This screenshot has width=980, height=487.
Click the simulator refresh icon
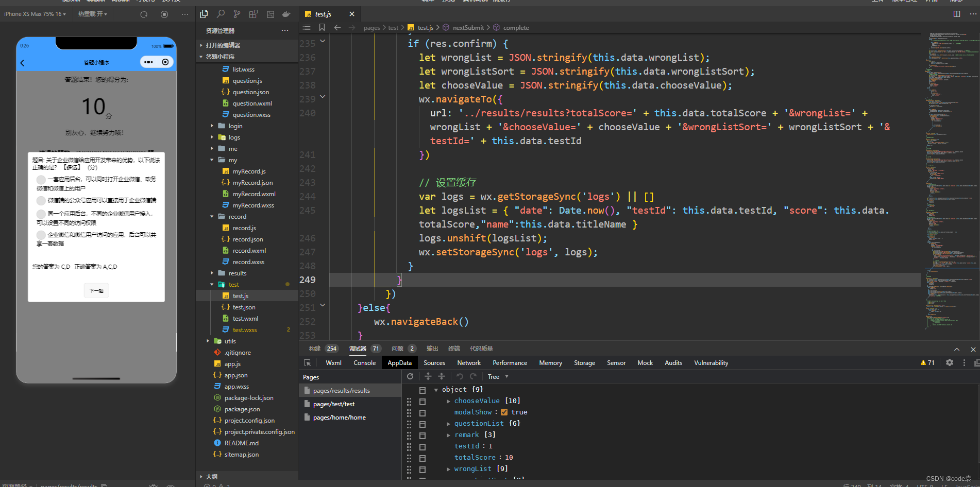click(144, 14)
